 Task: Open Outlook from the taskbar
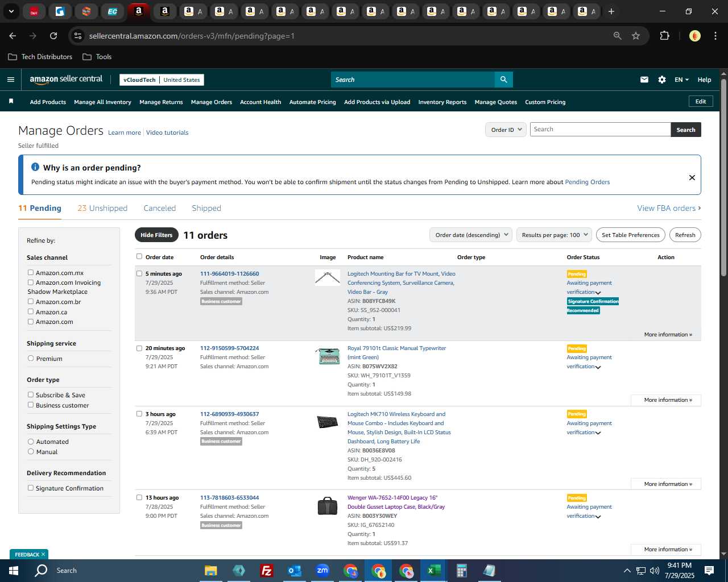(294, 571)
